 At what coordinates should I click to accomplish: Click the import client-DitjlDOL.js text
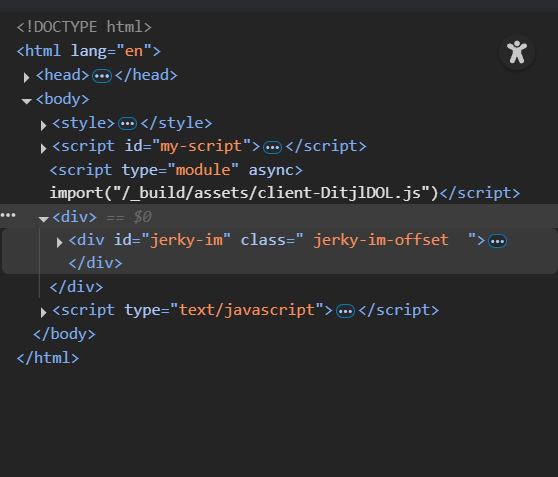click(x=244, y=193)
